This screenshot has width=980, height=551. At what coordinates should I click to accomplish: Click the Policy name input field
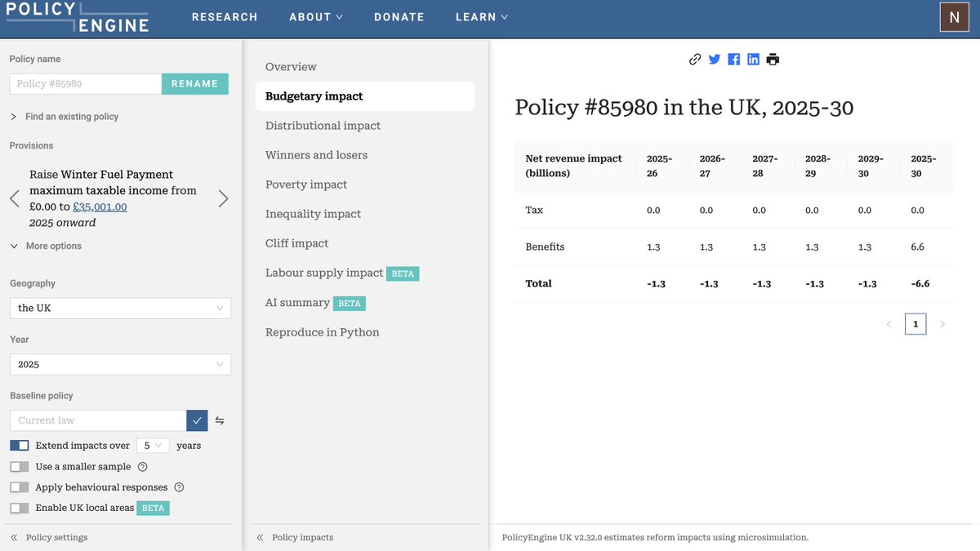coord(84,83)
